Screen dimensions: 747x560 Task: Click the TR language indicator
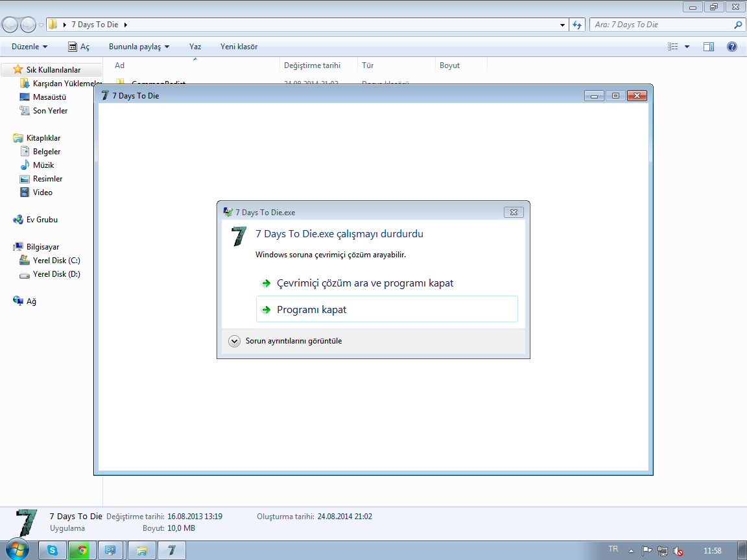point(613,549)
